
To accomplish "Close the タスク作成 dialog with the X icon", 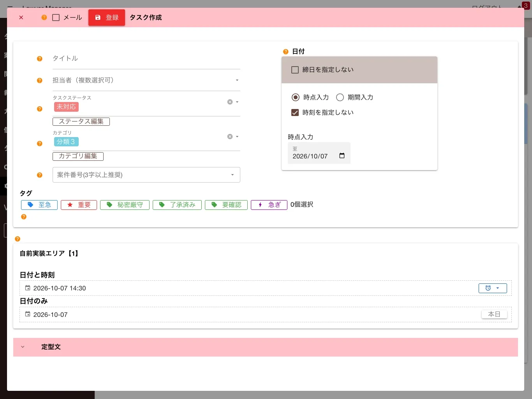I will click(21, 18).
